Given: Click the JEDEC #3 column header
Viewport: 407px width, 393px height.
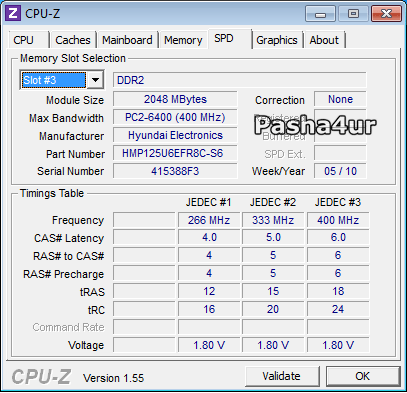Looking at the screenshot, I should 338,202.
